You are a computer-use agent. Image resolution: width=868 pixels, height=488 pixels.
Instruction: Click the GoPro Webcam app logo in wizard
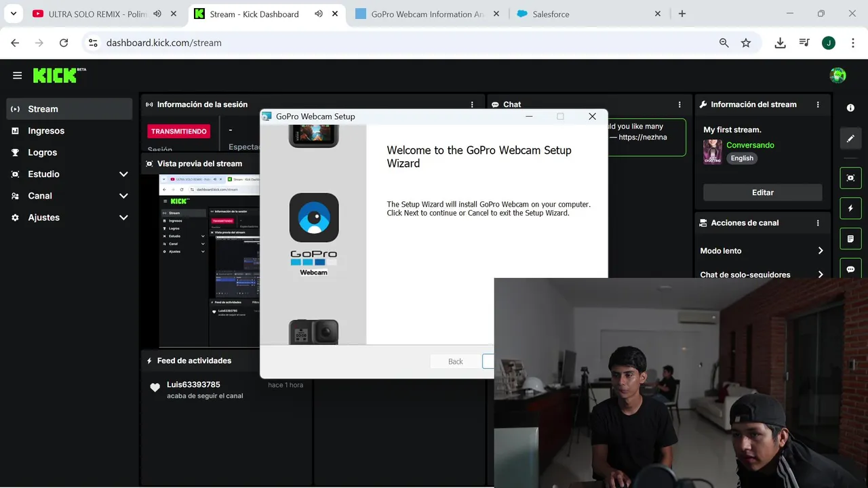[x=314, y=218]
